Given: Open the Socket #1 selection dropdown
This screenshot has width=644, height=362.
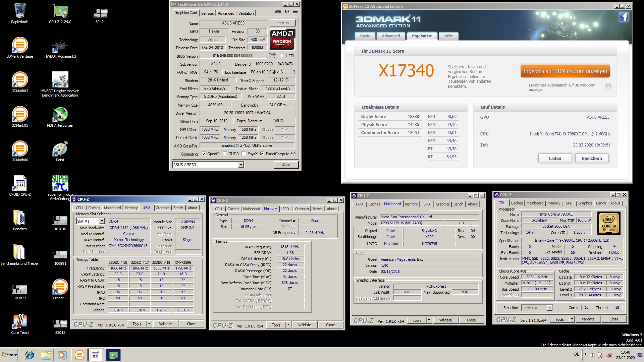Looking at the screenshot, I should 549,308.
